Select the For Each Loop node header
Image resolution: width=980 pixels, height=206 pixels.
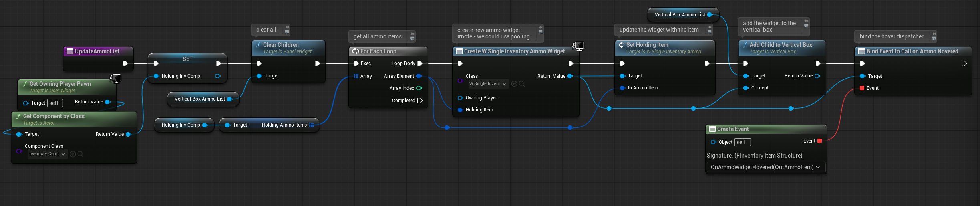pos(378,51)
